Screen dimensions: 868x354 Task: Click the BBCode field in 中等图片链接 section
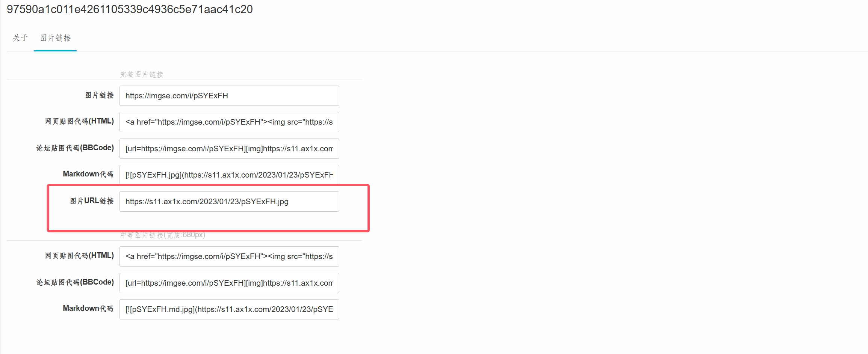pyautogui.click(x=229, y=283)
